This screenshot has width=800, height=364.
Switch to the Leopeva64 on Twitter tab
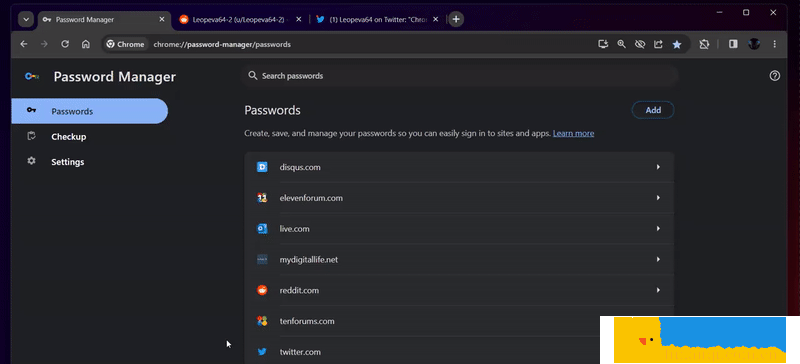click(377, 19)
